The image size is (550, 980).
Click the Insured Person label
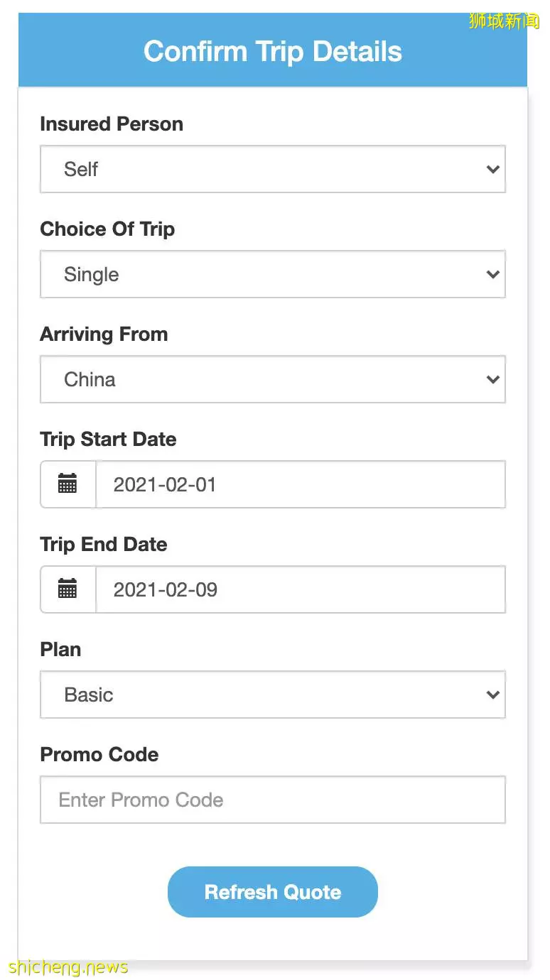click(112, 124)
